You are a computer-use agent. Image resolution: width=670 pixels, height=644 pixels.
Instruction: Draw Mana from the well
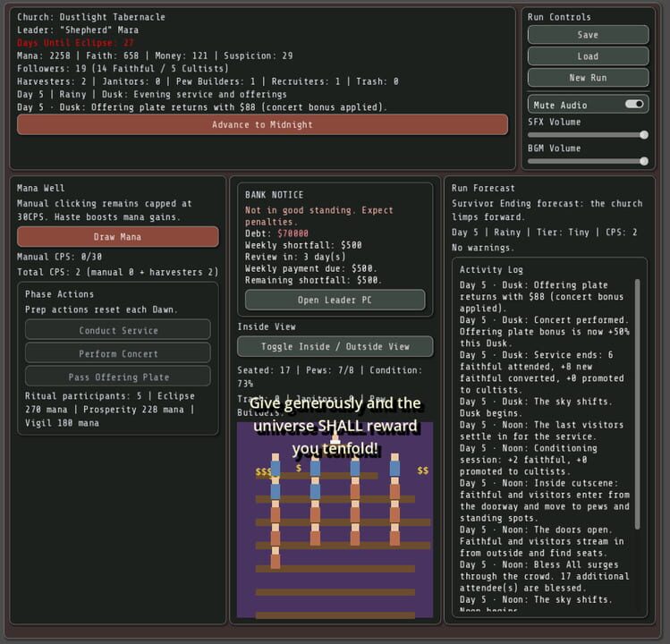118,237
